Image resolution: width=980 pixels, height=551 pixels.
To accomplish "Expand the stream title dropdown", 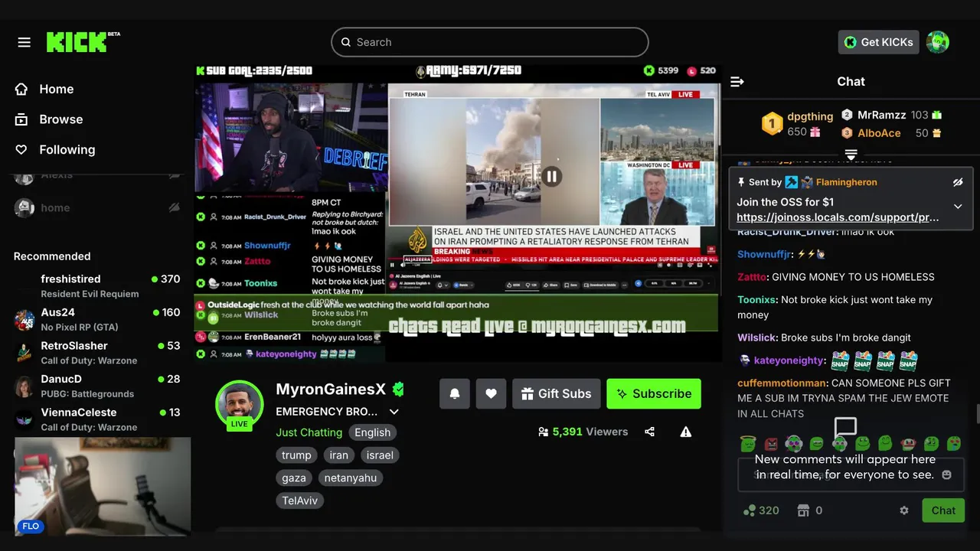I will click(394, 412).
